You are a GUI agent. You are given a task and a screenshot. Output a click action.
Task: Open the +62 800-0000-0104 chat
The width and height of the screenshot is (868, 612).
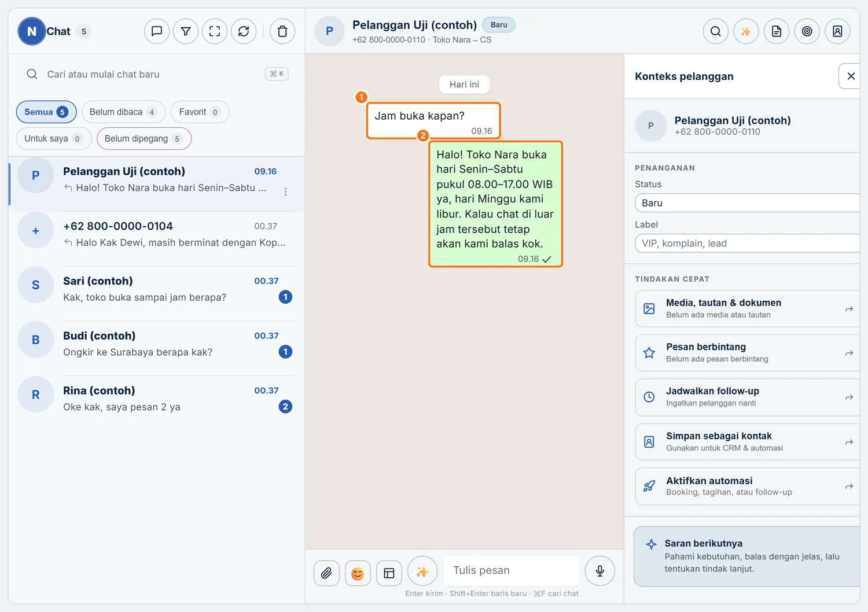pyautogui.click(x=156, y=239)
